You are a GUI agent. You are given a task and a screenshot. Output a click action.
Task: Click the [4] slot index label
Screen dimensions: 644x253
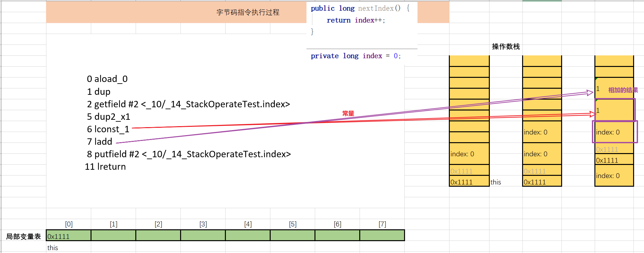point(248,224)
